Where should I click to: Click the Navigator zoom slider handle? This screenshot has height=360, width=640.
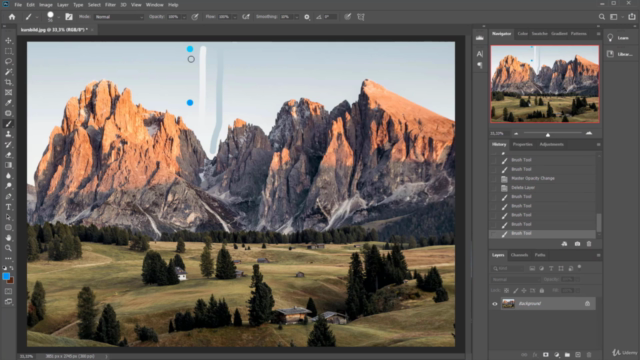[548, 134]
